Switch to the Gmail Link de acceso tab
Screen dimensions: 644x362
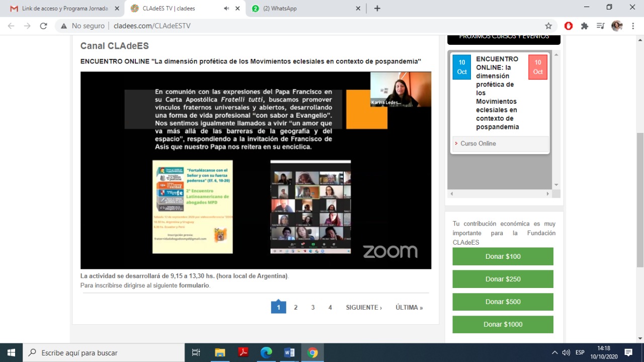point(64,9)
